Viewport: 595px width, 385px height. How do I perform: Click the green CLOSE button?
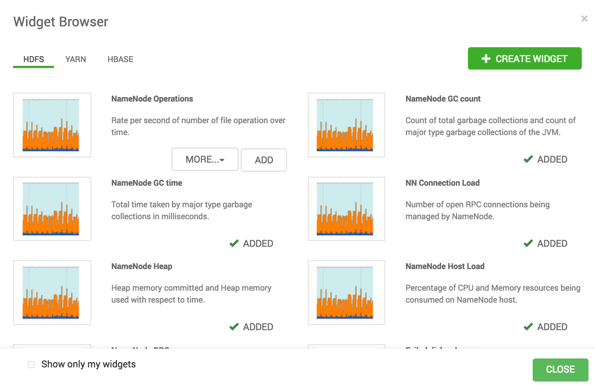(x=560, y=369)
